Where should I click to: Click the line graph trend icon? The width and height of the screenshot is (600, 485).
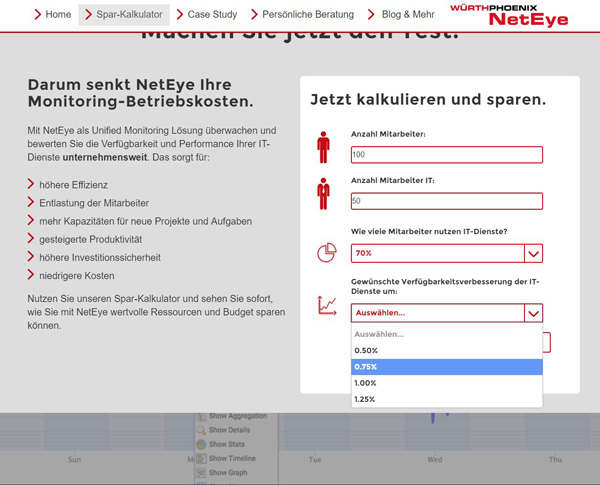[x=327, y=306]
